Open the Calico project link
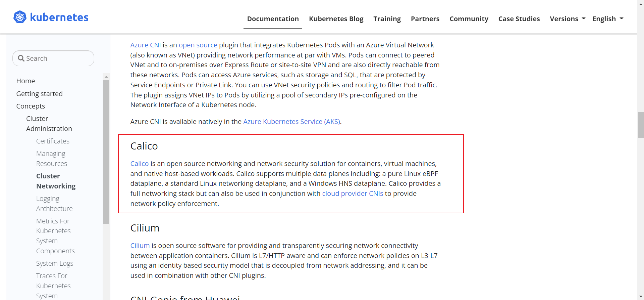Screen dimensions: 644x300 click(140, 164)
